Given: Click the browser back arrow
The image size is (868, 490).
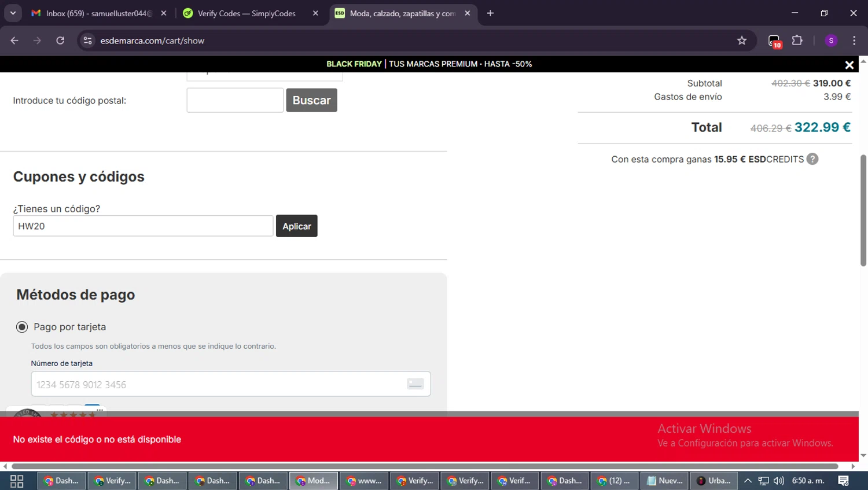Looking at the screenshot, I should pyautogui.click(x=14, y=40).
